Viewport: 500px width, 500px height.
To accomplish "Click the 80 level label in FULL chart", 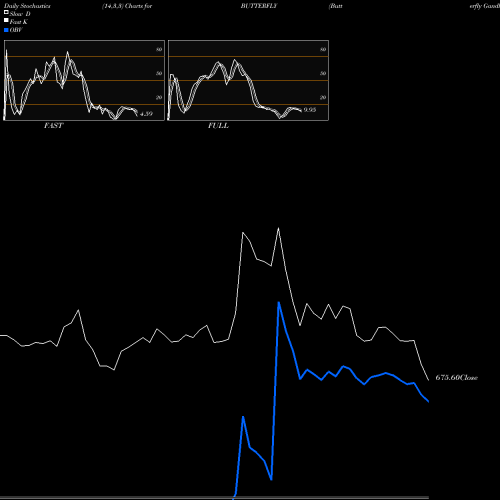I will 323,49.
